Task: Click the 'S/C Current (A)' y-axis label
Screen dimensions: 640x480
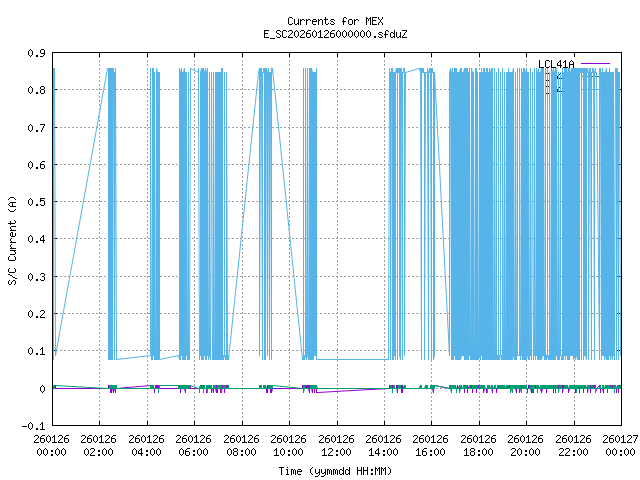Action: pyautogui.click(x=13, y=239)
